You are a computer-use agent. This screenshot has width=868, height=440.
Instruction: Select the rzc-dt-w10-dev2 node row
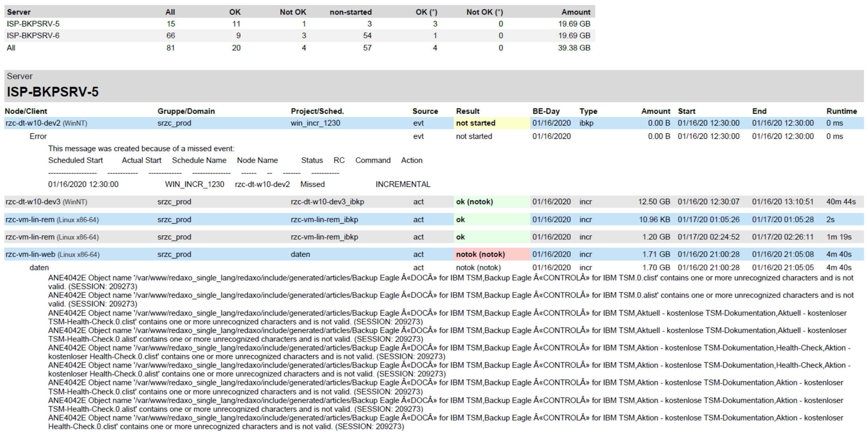(33, 123)
